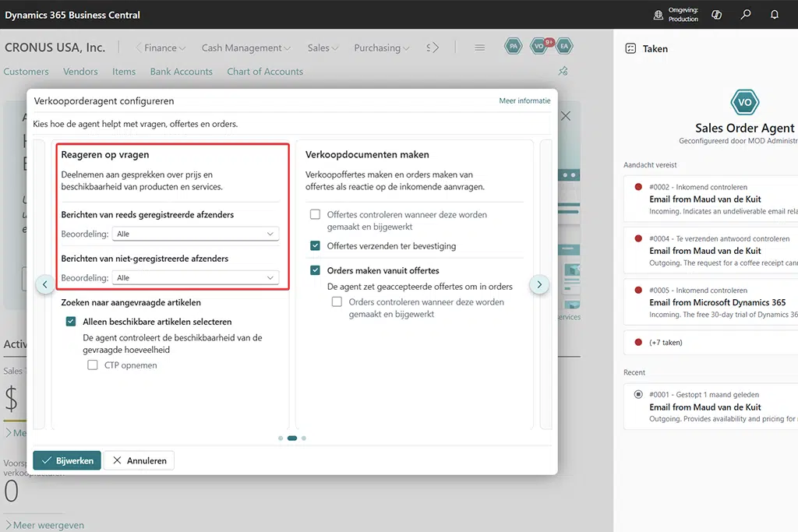
Task: Click Dynamics 365 Business Central title
Action: point(72,15)
